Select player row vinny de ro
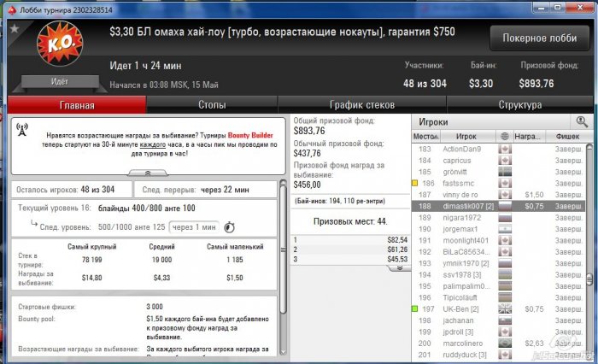 click(498, 195)
